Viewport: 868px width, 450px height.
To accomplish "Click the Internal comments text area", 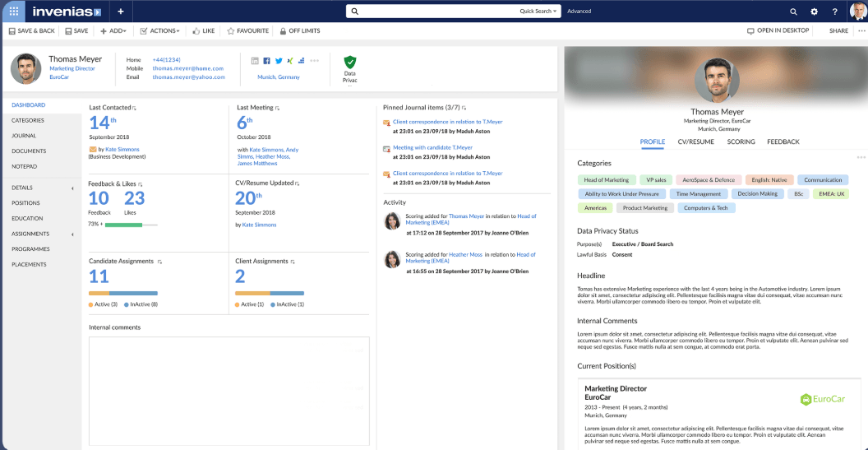I will click(x=229, y=391).
